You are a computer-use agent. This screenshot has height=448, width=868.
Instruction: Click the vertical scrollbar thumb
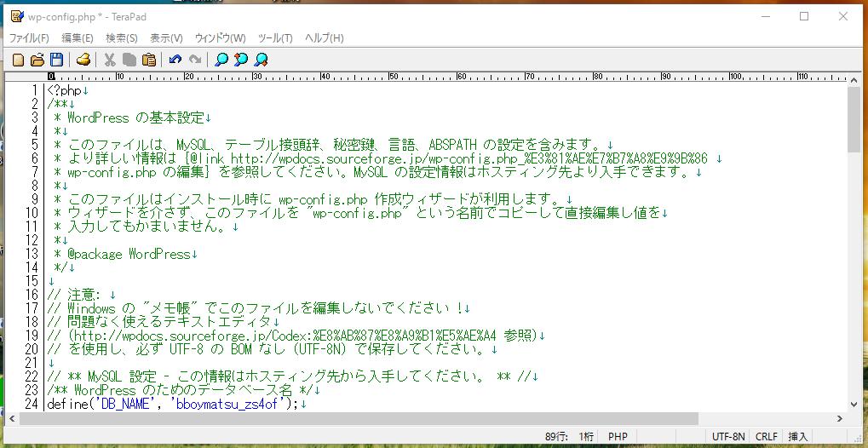point(853,119)
